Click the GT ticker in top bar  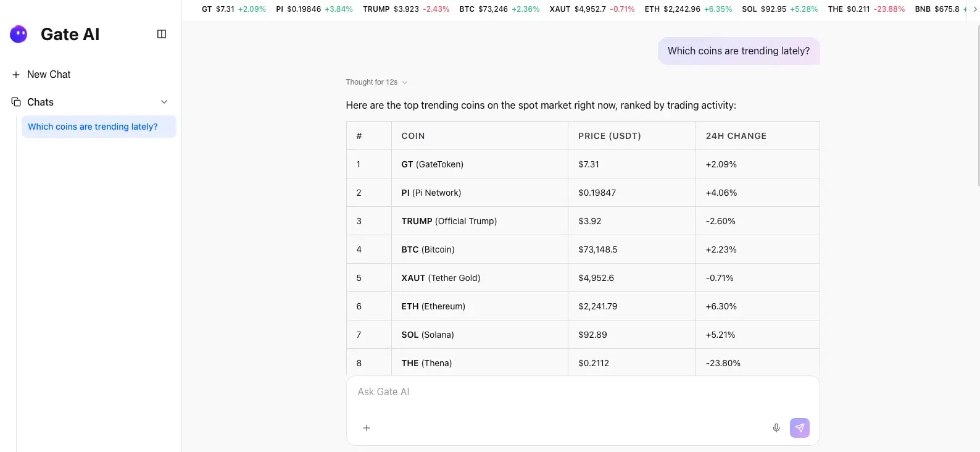[x=233, y=9]
